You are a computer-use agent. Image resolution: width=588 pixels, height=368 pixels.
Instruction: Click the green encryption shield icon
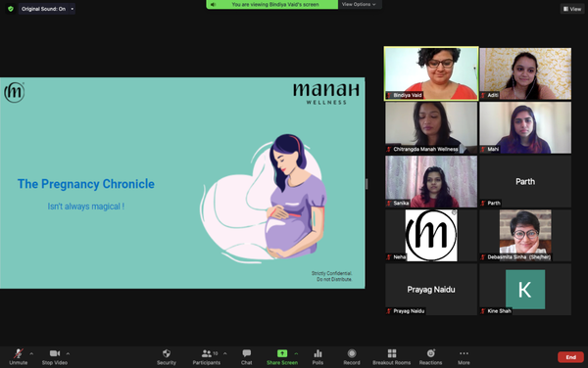point(11,9)
